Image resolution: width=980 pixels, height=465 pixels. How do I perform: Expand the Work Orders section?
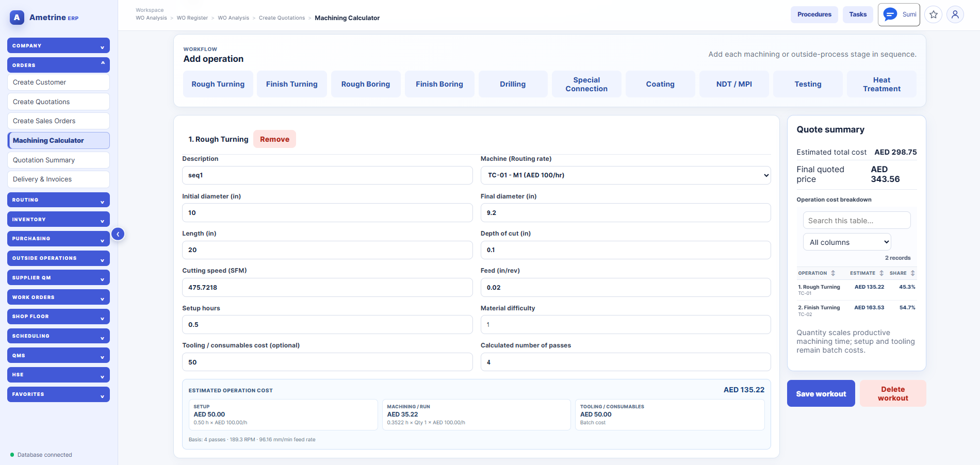[x=58, y=297]
